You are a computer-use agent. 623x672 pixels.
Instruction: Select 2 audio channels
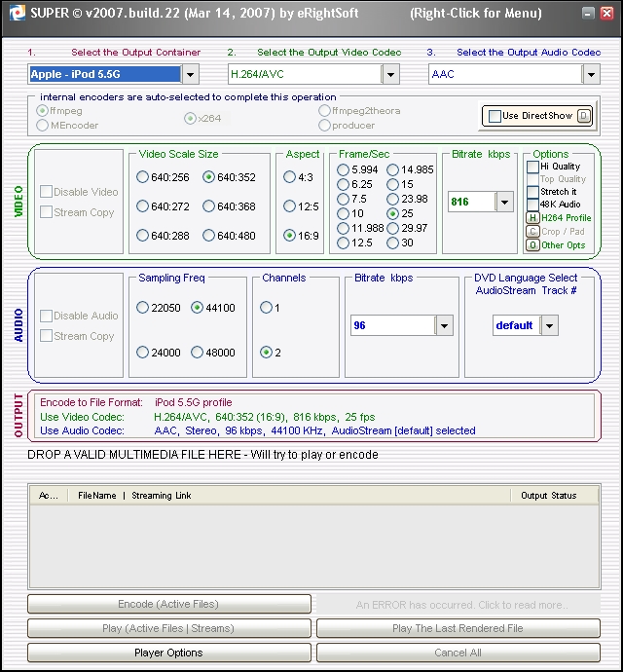click(266, 353)
